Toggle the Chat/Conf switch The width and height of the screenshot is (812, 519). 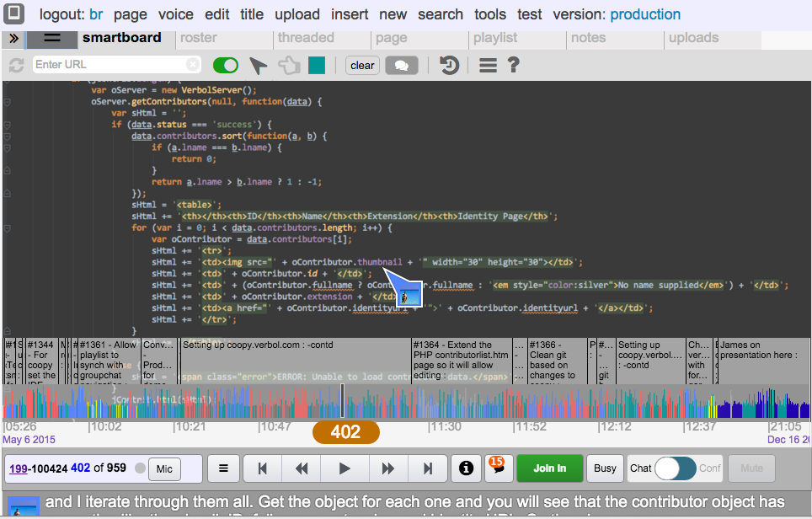675,468
